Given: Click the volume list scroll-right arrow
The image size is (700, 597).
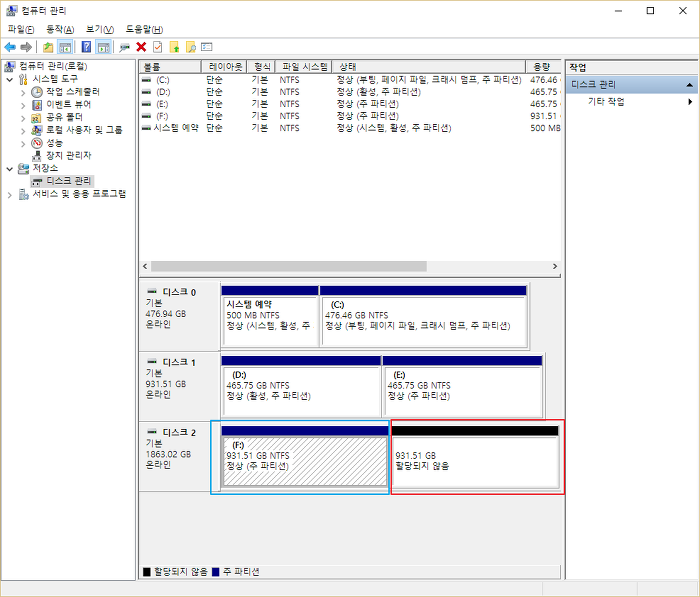Looking at the screenshot, I should tap(555, 266).
